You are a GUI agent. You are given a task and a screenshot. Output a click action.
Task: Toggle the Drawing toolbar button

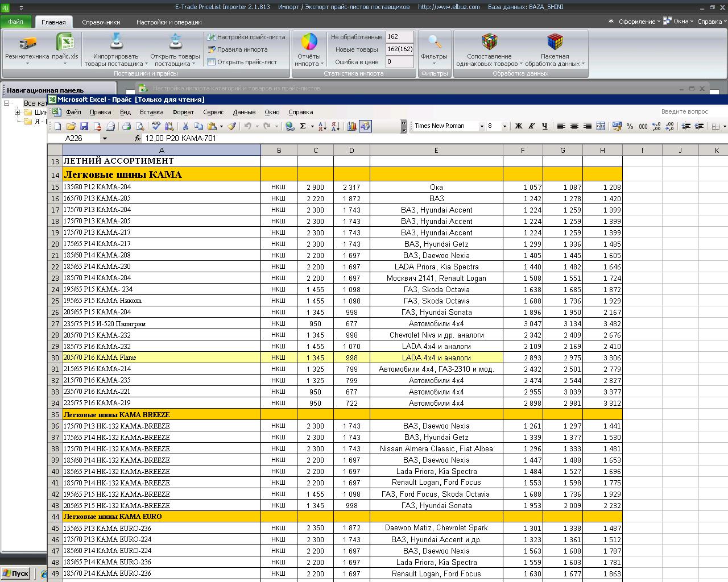[x=365, y=126]
